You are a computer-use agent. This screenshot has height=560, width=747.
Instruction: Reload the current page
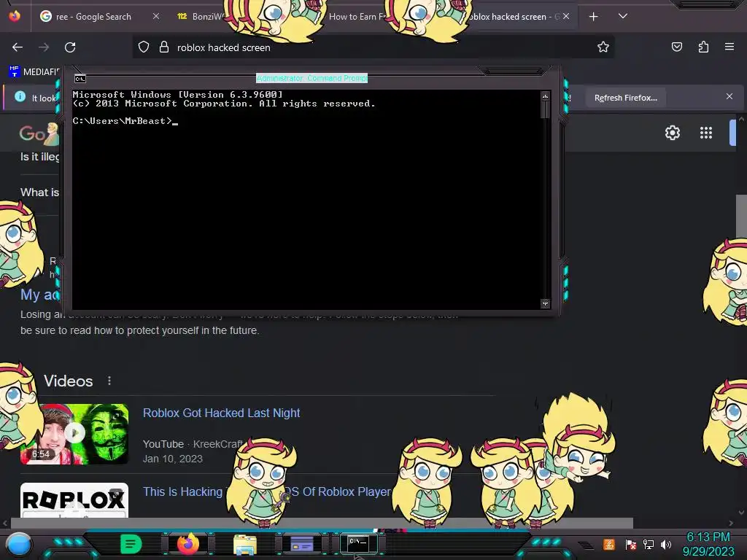pos(70,47)
